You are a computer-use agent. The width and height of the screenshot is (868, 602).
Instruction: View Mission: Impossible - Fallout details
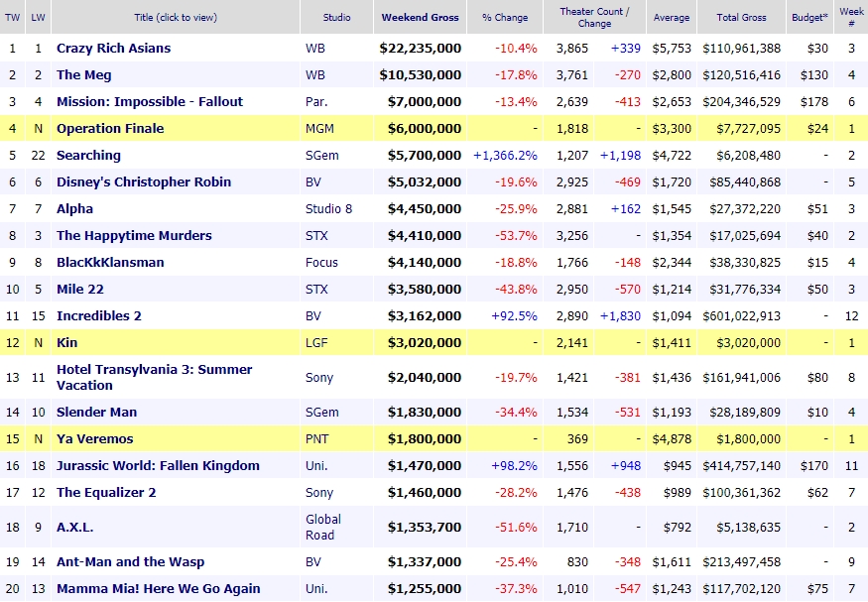150,102
